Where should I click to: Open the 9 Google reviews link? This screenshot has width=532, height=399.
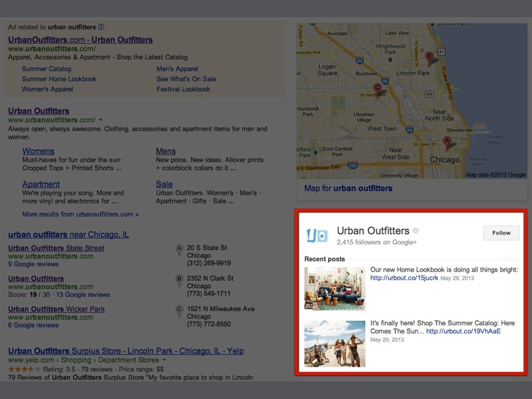click(x=33, y=264)
